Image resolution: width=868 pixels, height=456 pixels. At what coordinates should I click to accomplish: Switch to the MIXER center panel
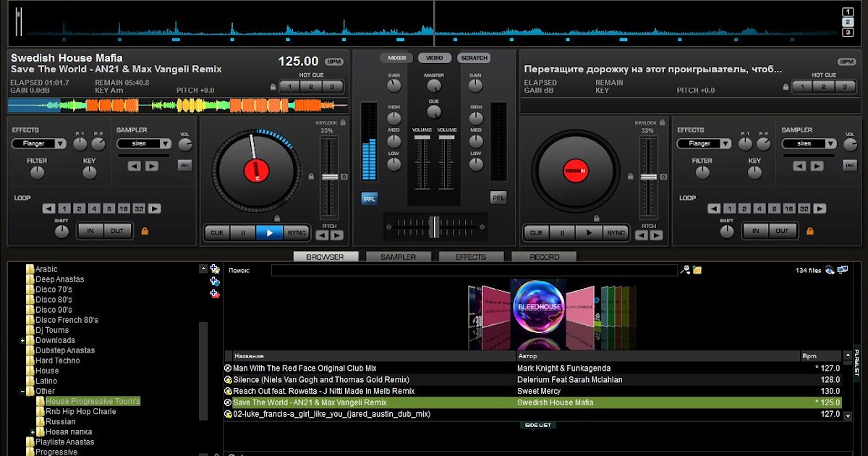tap(397, 58)
